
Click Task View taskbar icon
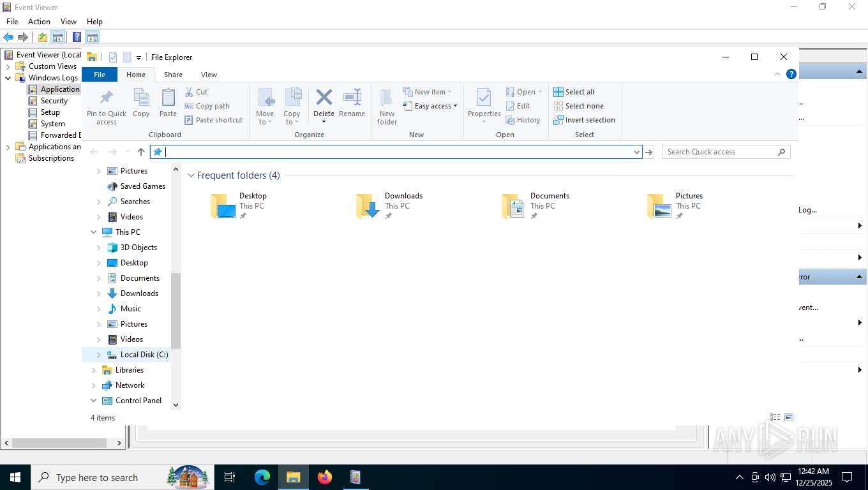230,477
